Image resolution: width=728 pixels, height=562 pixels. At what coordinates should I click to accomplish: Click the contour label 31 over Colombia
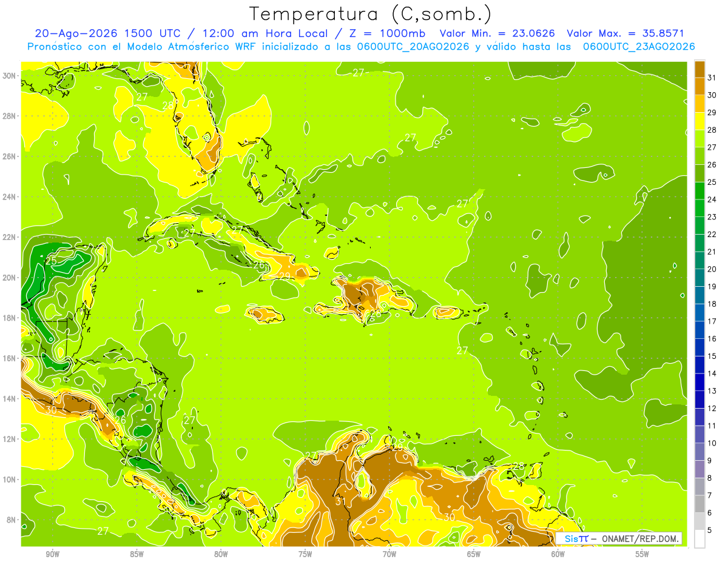coord(339,501)
